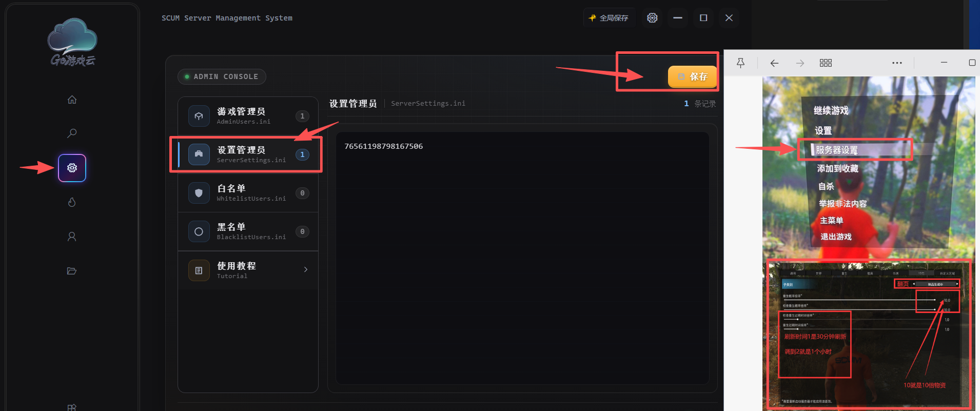Click 主菜单 in game menu image
The width and height of the screenshot is (980, 411).
(x=831, y=220)
